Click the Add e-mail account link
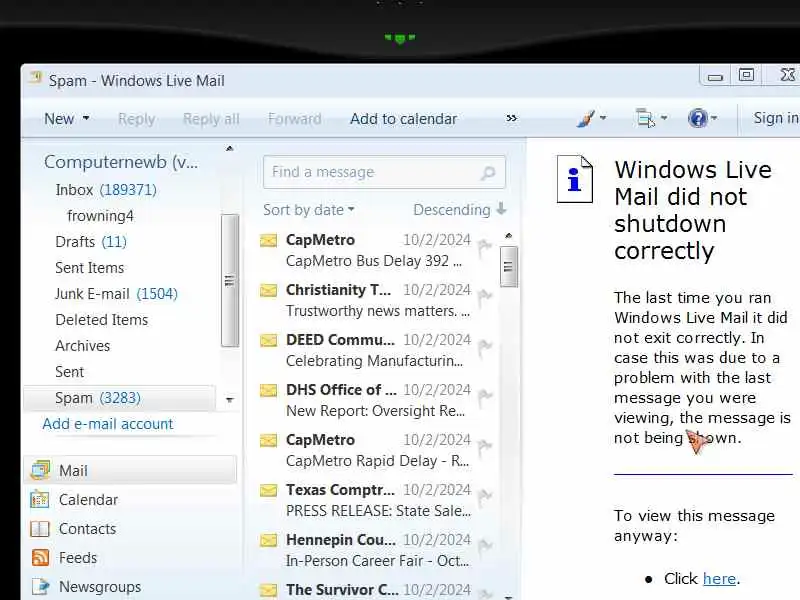Image resolution: width=800 pixels, height=600 pixels. (x=108, y=424)
